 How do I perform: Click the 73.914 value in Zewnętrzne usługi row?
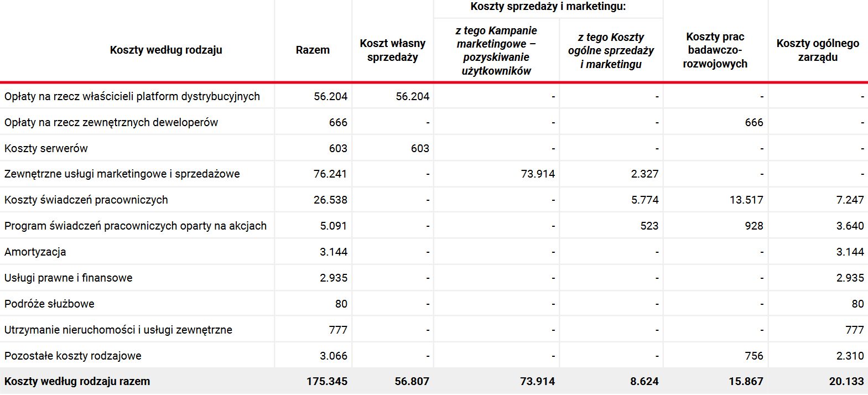[538, 174]
